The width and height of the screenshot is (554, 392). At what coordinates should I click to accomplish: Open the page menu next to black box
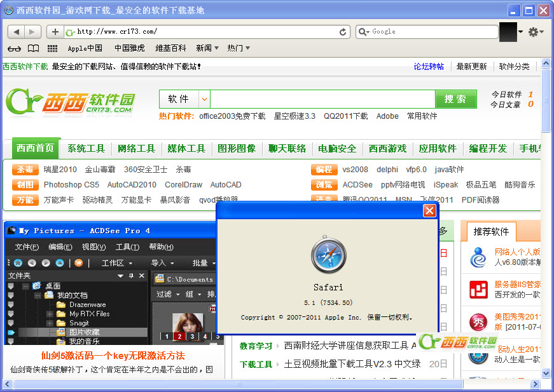(x=520, y=32)
